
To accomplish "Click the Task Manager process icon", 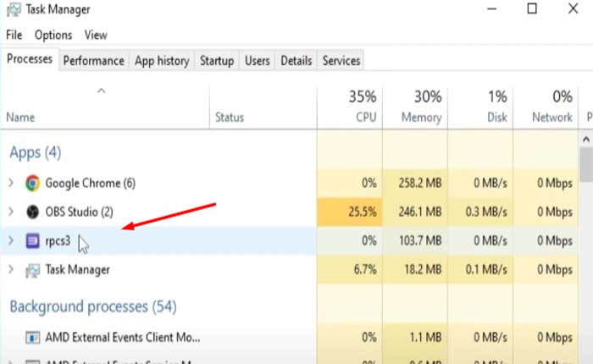I will coord(33,270).
